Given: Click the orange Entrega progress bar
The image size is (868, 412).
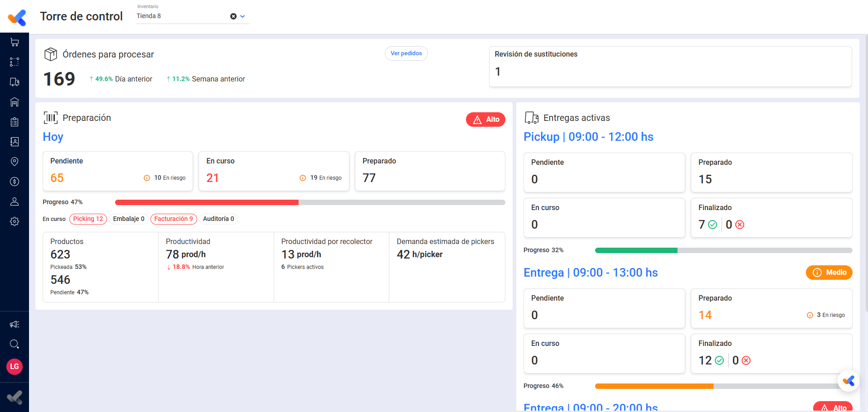Looking at the screenshot, I should (723, 386).
